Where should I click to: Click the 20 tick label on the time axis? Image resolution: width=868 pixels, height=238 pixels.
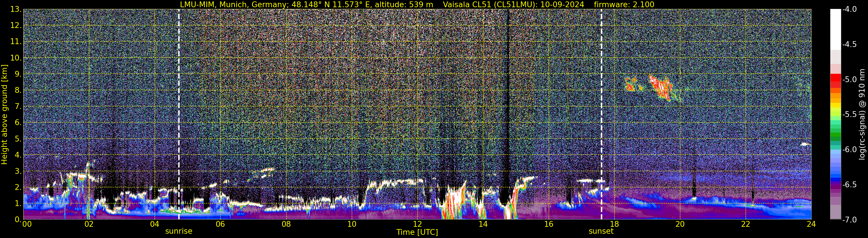click(x=680, y=224)
